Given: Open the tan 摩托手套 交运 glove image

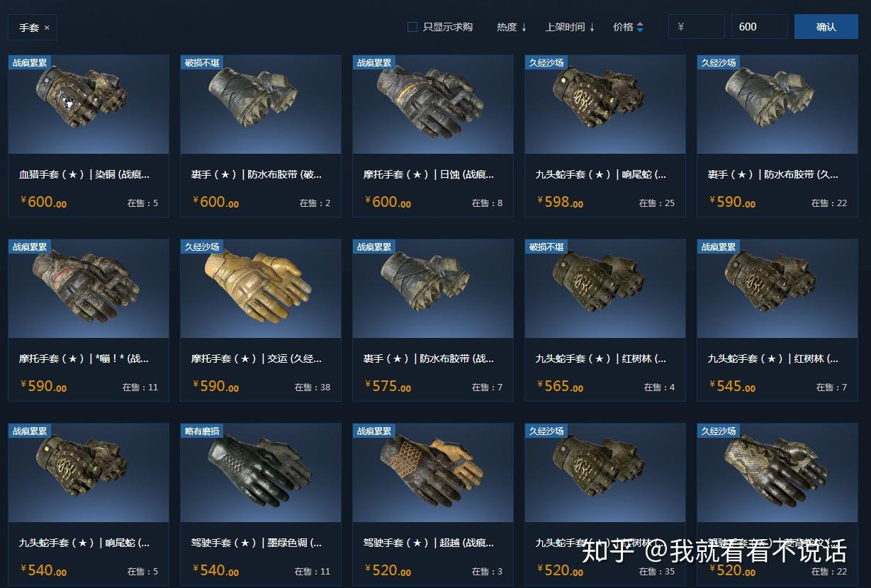Looking at the screenshot, I should (261, 288).
